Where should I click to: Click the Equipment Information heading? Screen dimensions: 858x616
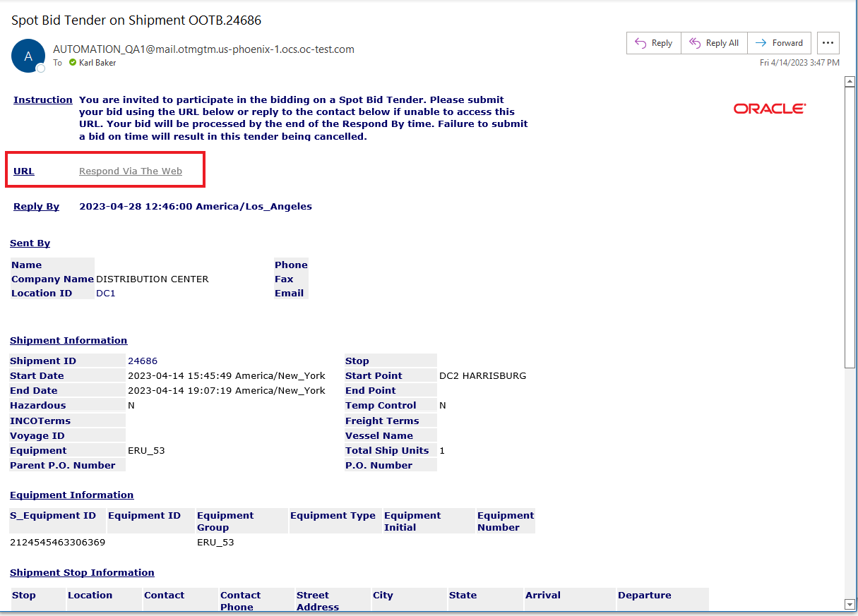(71, 495)
